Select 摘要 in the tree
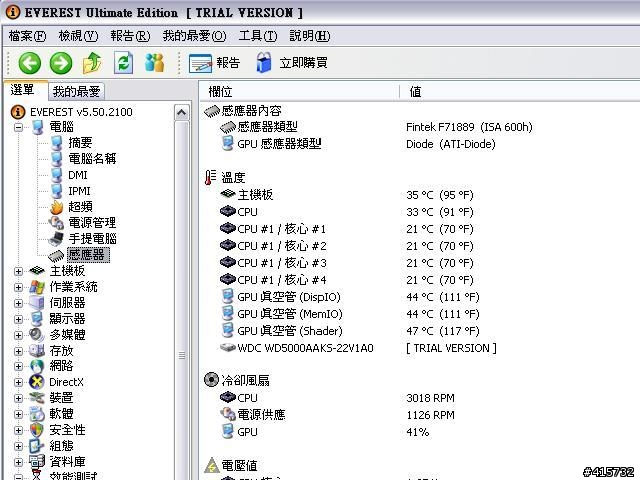 point(80,142)
